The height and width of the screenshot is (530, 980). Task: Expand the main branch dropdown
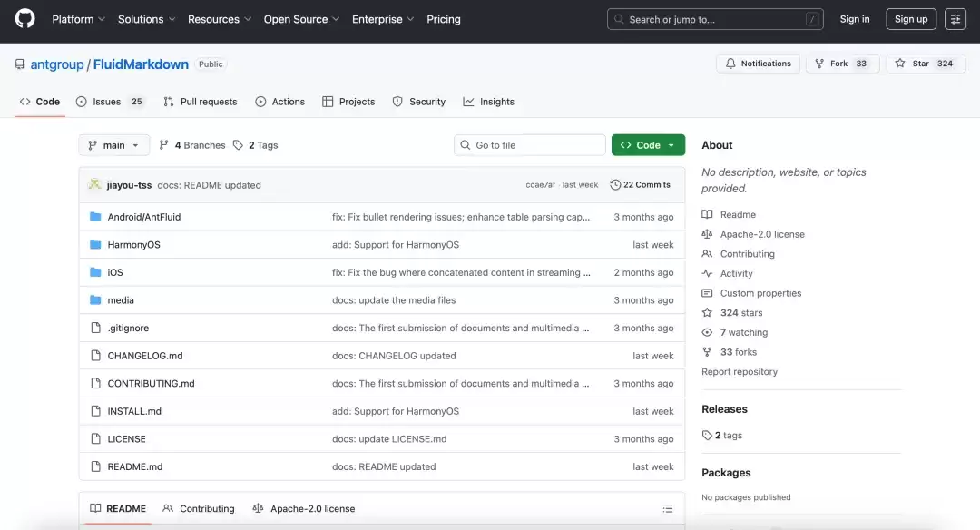click(x=114, y=145)
